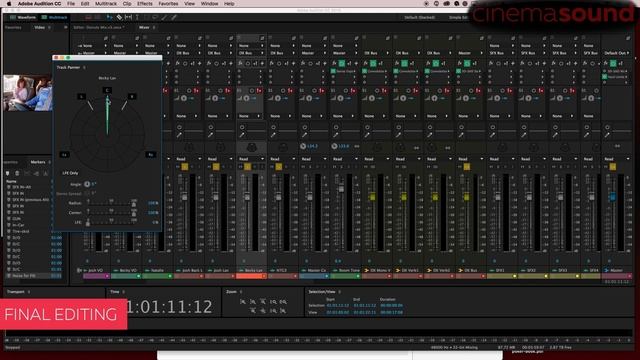Click the L speaker in Track Panner

tap(82, 96)
